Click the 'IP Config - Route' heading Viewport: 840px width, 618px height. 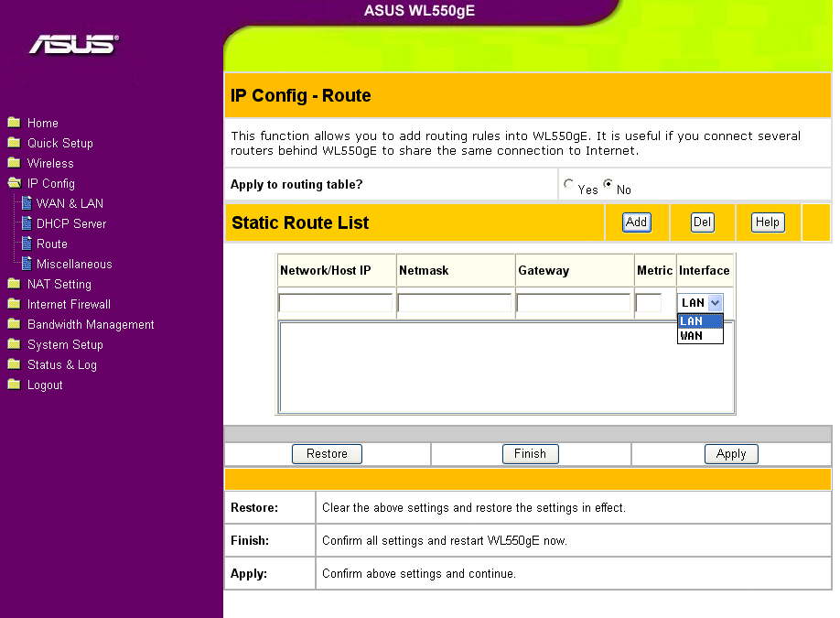click(300, 95)
